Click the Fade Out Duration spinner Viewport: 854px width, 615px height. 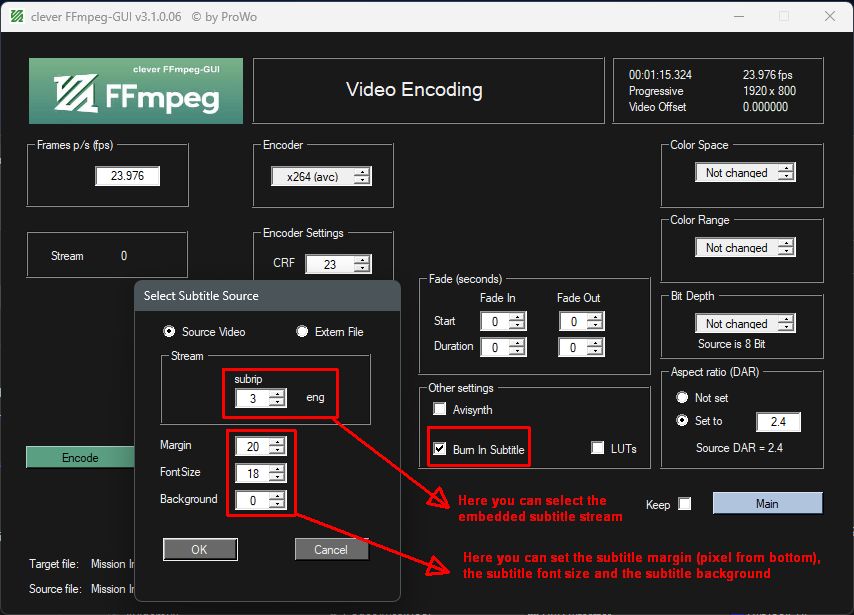[x=582, y=348]
